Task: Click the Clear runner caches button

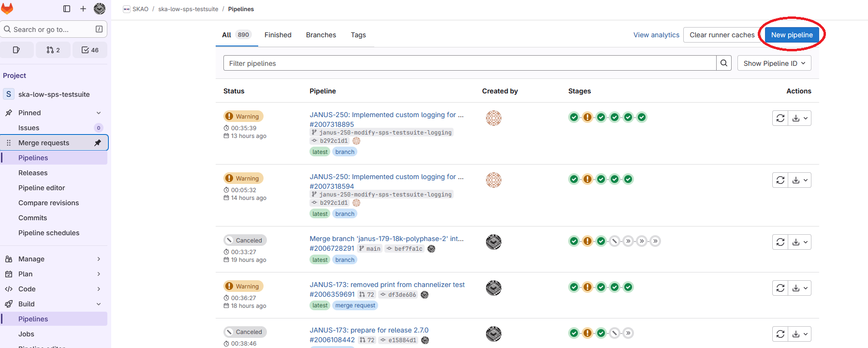Action: (721, 35)
